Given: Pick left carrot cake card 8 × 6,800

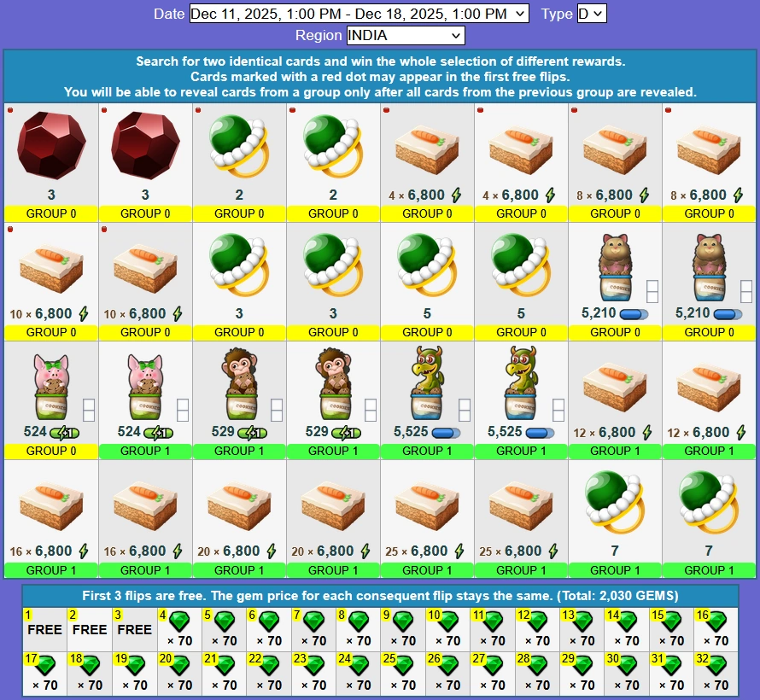Looking at the screenshot, I should [615, 162].
